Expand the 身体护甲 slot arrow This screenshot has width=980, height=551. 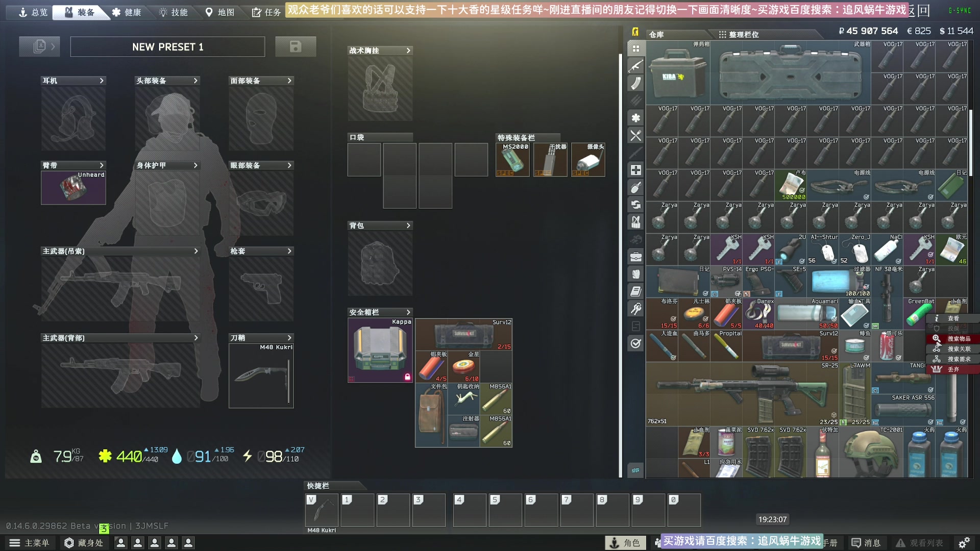[195, 165]
